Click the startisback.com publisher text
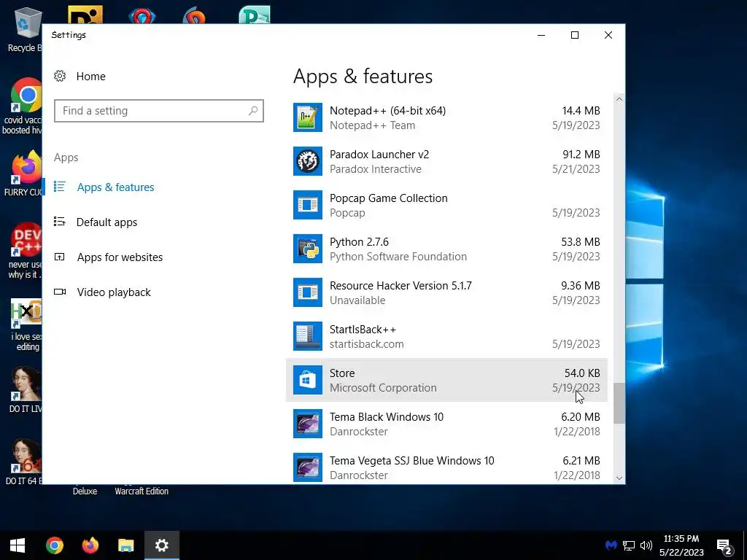Viewport: 747px width, 560px height. [x=366, y=344]
